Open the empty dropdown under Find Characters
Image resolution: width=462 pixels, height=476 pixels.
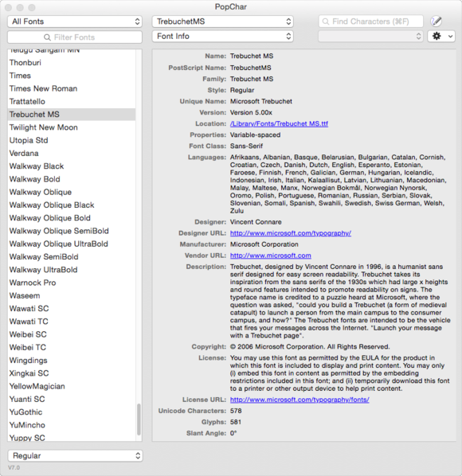pyautogui.click(x=370, y=36)
